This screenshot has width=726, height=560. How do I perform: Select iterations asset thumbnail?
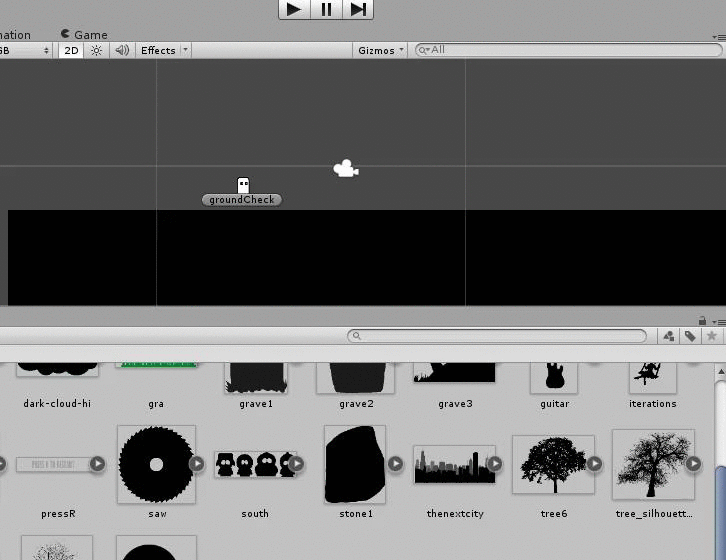pos(653,378)
